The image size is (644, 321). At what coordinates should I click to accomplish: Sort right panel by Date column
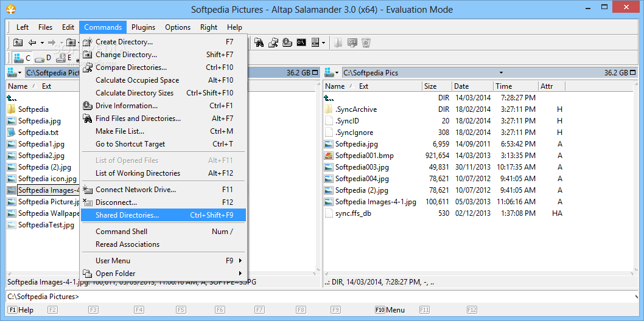(473, 86)
